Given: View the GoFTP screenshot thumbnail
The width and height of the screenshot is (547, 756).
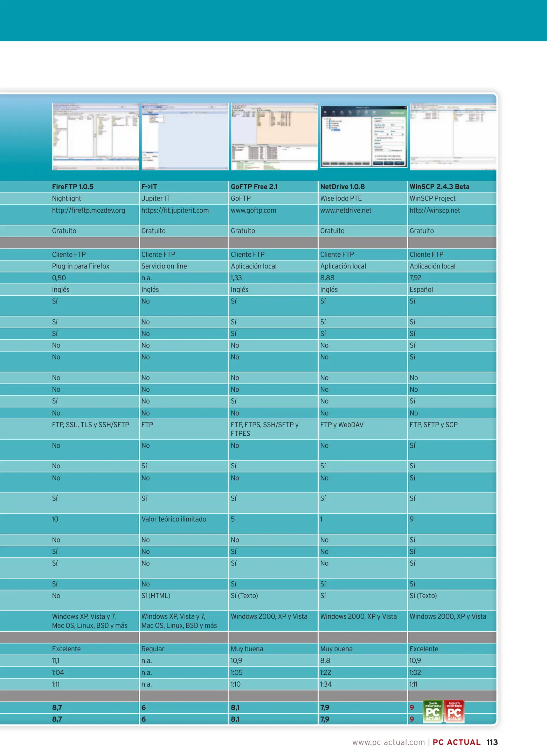Looking at the screenshot, I should pos(275,136).
